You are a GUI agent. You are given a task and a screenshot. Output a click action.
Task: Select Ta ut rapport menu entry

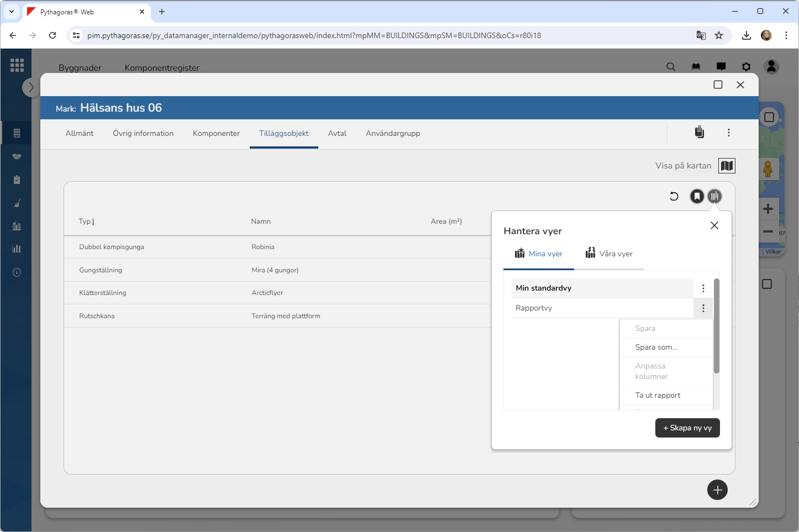658,396
